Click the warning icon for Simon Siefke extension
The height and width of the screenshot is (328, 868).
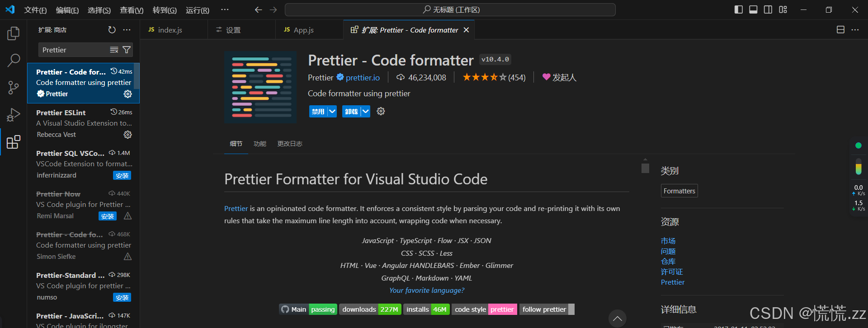click(x=128, y=257)
